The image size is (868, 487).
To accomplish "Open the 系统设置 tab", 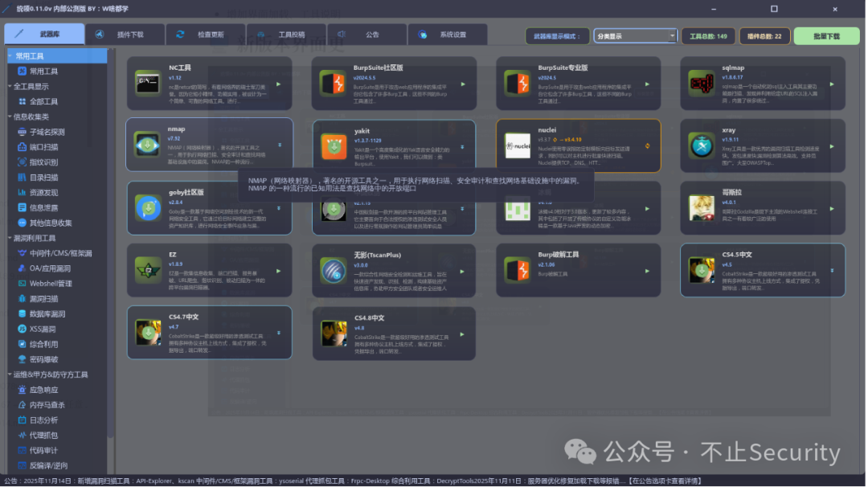I will 448,35.
